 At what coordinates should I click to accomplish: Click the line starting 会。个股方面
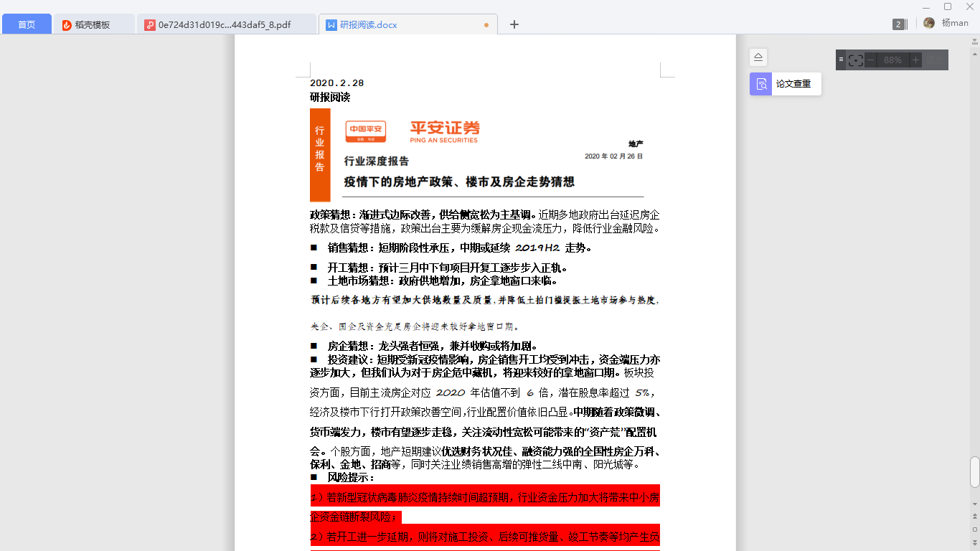click(485, 452)
